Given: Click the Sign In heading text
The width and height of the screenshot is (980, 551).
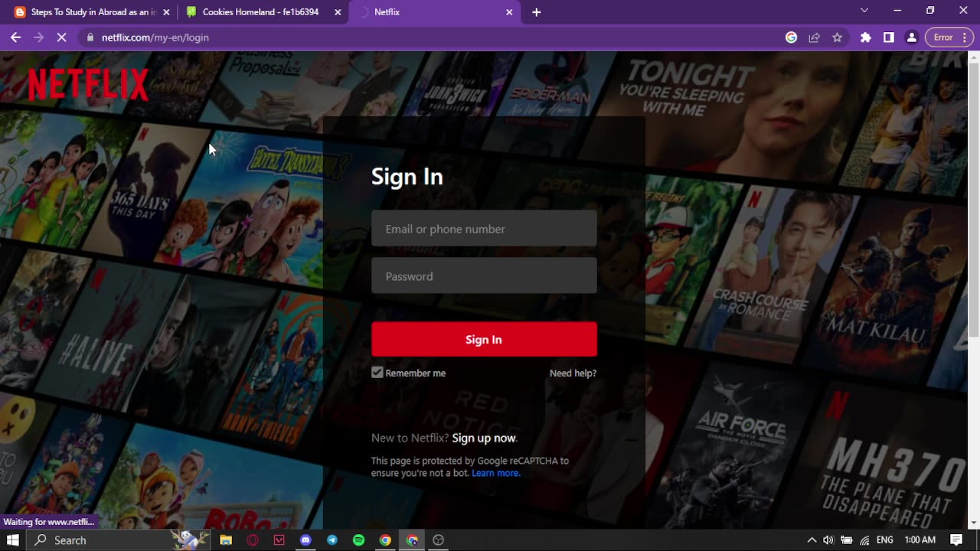Looking at the screenshot, I should (x=407, y=177).
